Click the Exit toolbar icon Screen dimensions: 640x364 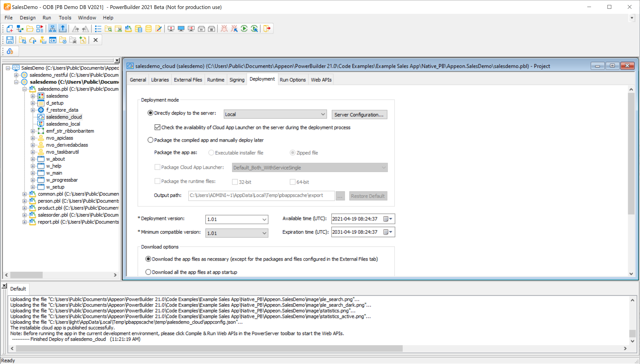(x=267, y=28)
